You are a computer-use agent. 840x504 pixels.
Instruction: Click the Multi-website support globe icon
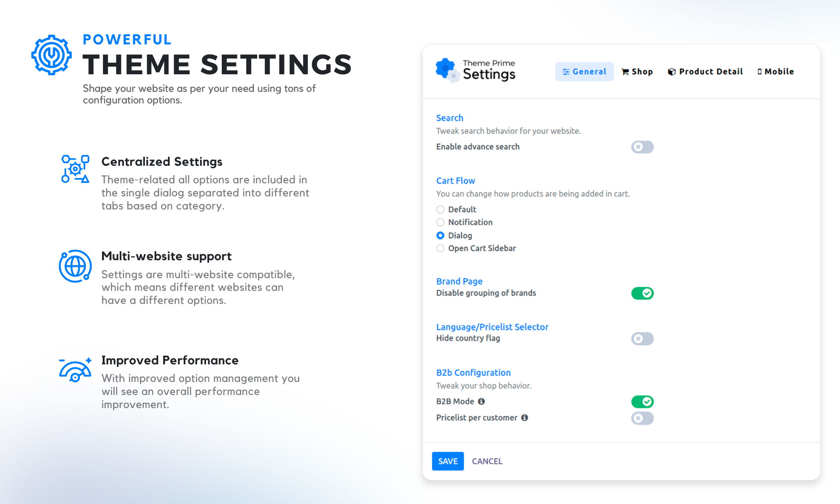pos(75,266)
